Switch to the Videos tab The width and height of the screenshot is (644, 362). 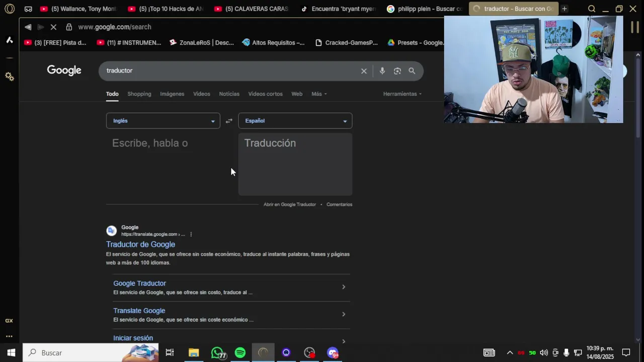pyautogui.click(x=202, y=94)
